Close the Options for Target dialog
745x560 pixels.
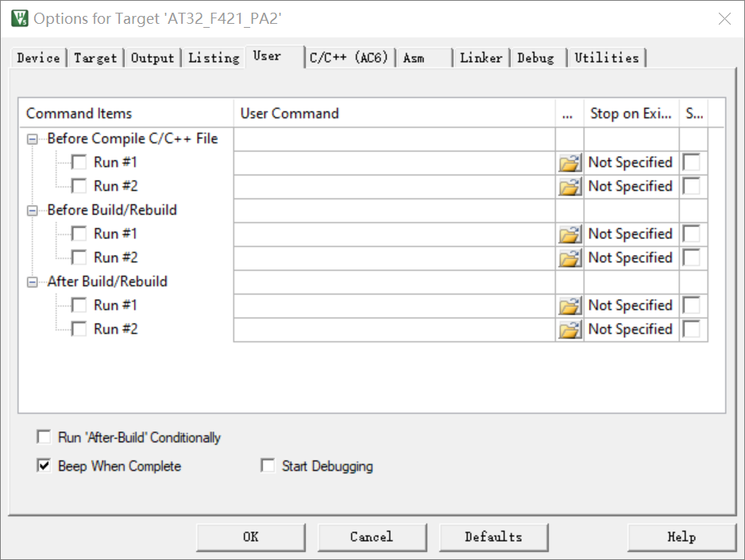pyautogui.click(x=724, y=19)
